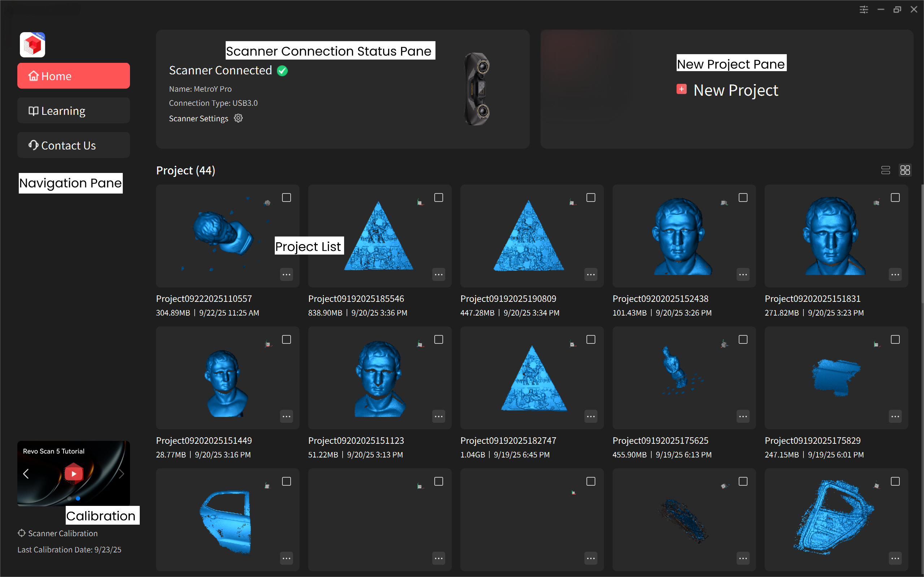Open Scanner Calibration crosshair icon
The width and height of the screenshot is (924, 577).
pos(22,533)
